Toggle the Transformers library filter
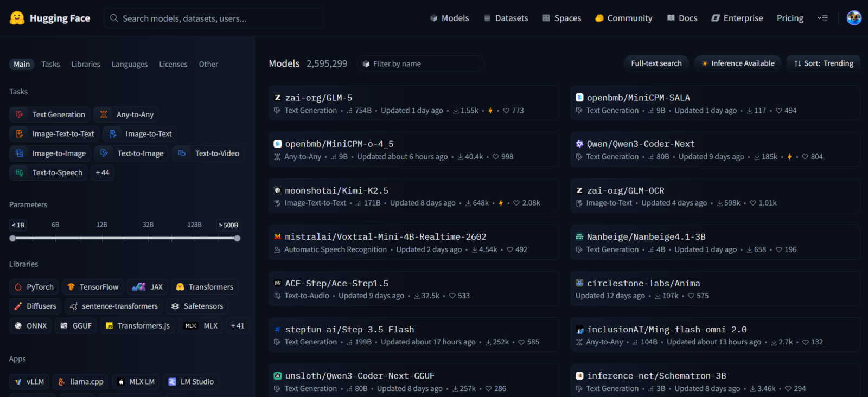Image resolution: width=868 pixels, height=397 pixels. (205, 287)
